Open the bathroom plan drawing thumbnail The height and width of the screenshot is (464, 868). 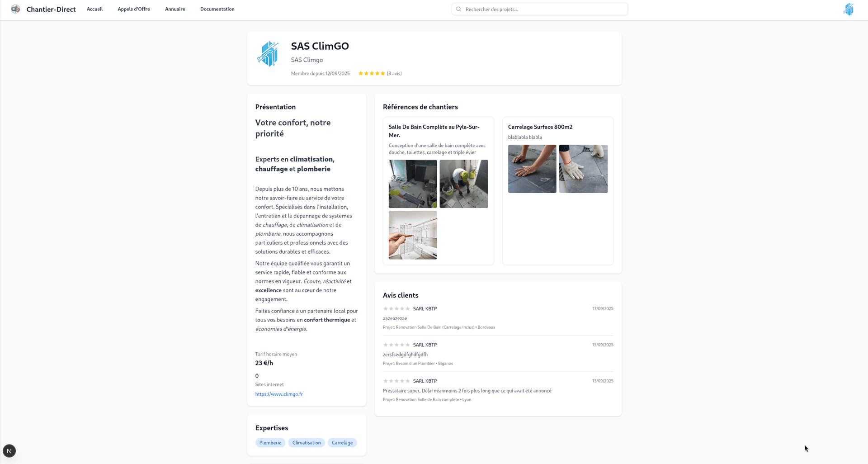tap(412, 235)
